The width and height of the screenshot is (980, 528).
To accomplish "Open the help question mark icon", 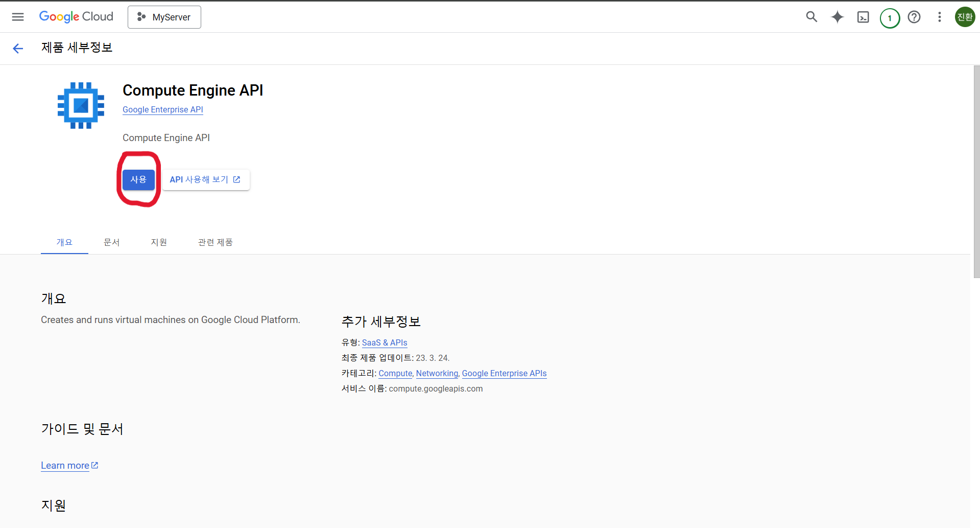I will 914,17.
